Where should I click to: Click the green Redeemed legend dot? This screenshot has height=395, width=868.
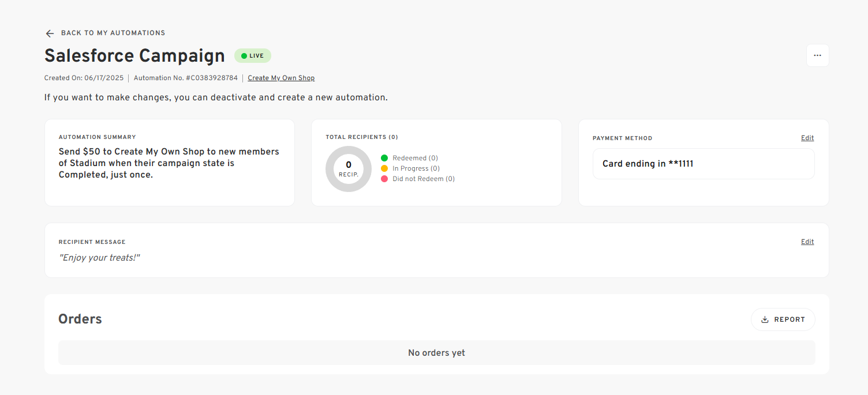click(x=384, y=158)
